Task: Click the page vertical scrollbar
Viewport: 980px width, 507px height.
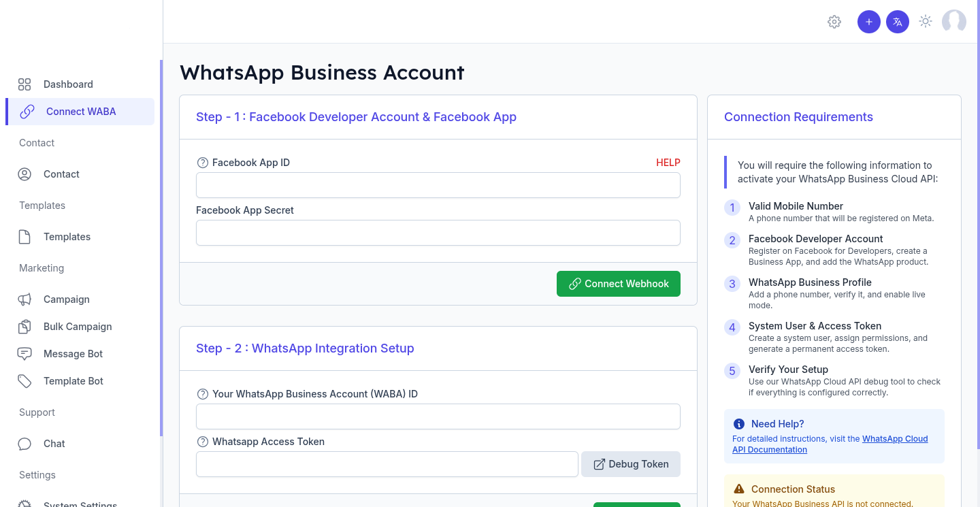Action: click(977, 225)
